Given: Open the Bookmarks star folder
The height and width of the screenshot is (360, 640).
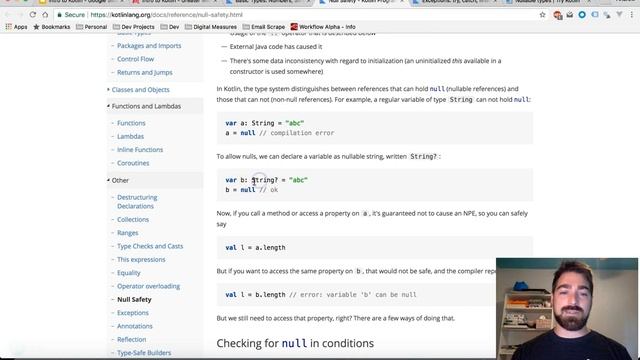Looking at the screenshot, I should pyautogui.click(x=51, y=27).
